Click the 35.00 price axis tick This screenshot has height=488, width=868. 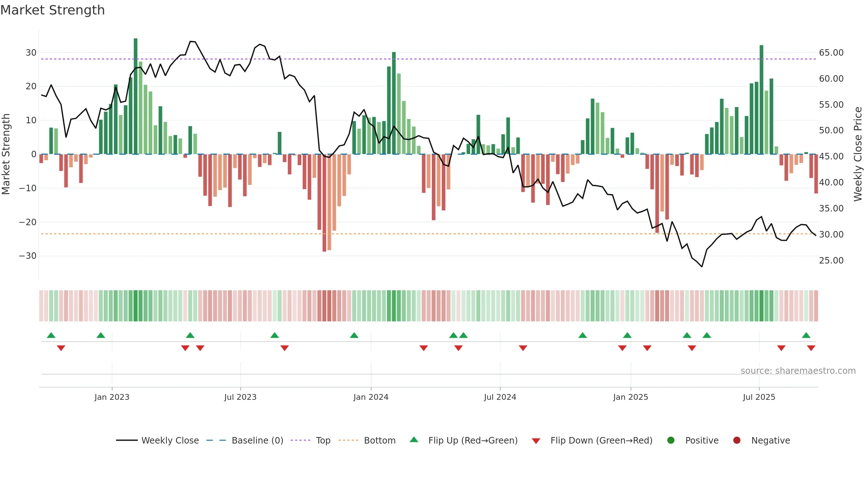coord(831,208)
